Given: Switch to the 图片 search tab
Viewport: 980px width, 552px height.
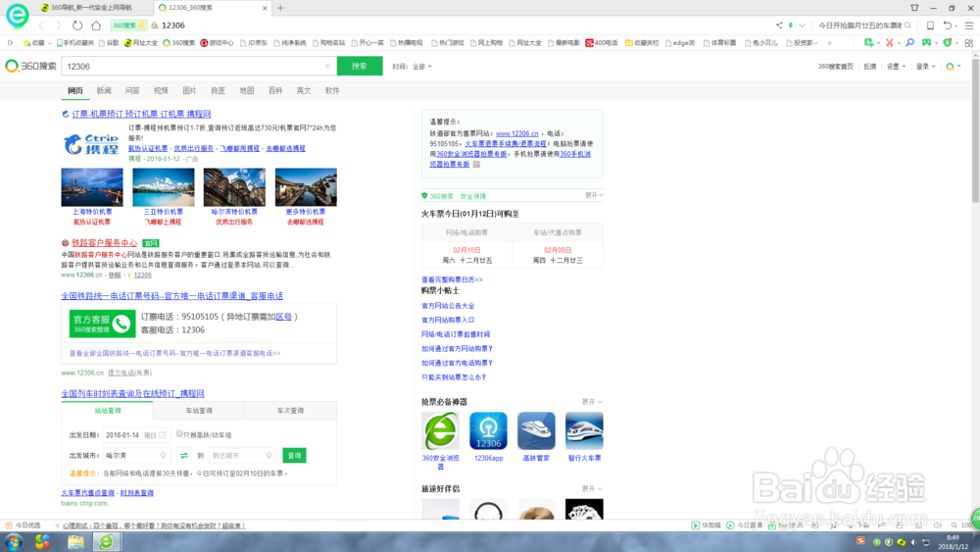Looking at the screenshot, I should click(x=189, y=90).
